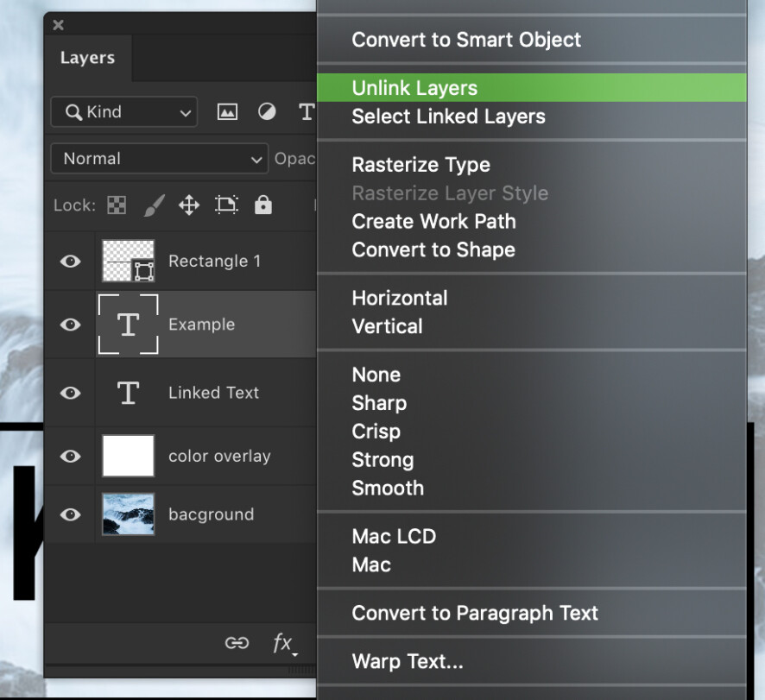The height and width of the screenshot is (700, 765).
Task: Choose Warp Text from the menu
Action: pos(408,661)
